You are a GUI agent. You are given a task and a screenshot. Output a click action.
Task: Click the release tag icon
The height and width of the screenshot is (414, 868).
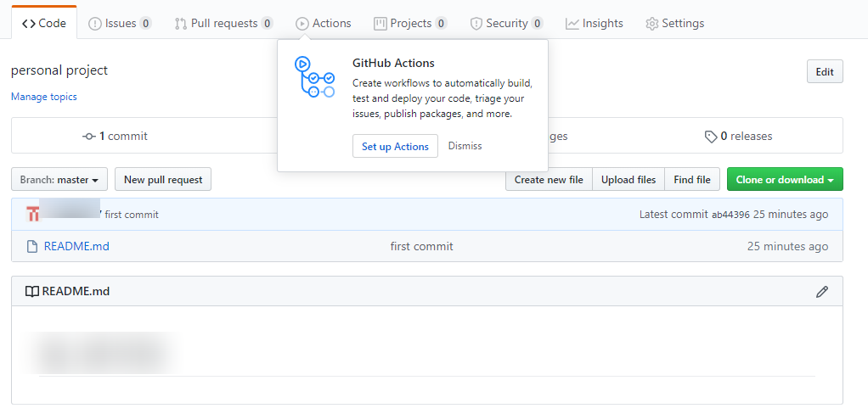711,137
